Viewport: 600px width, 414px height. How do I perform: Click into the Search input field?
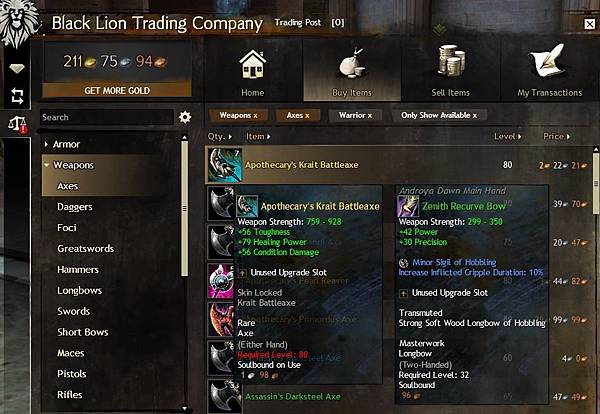(106, 117)
